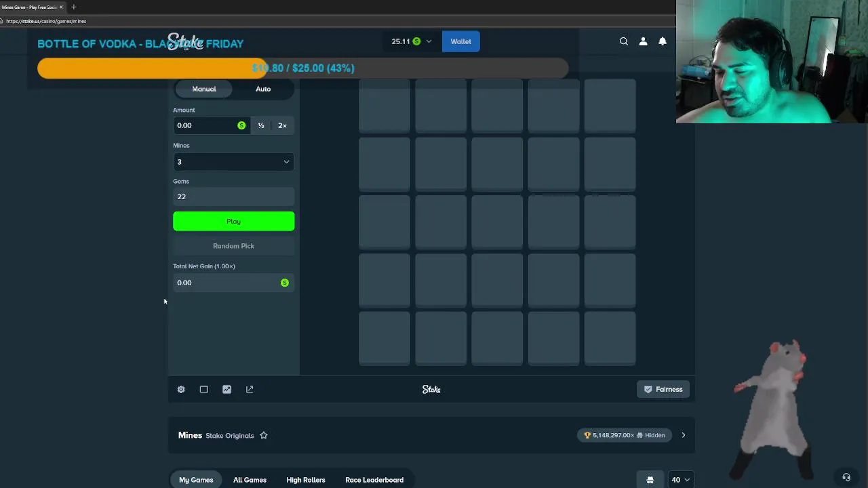
Task: Click the bottom-left mines grid tile
Action: pyautogui.click(x=384, y=338)
